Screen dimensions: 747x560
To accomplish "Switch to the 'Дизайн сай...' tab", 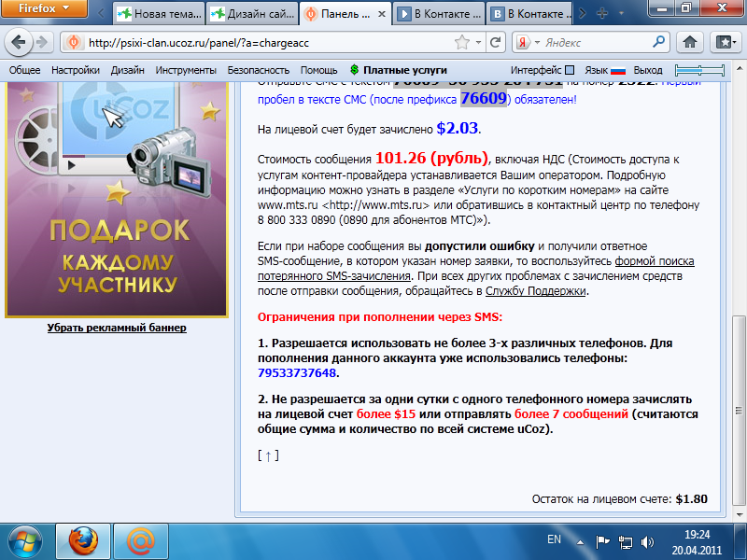I will tap(252, 13).
